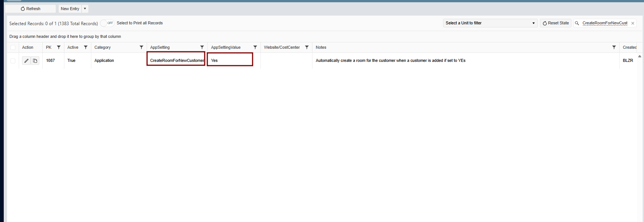The image size is (644, 222).
Task: Check the row checkbox for PK 1087
Action: point(13,61)
